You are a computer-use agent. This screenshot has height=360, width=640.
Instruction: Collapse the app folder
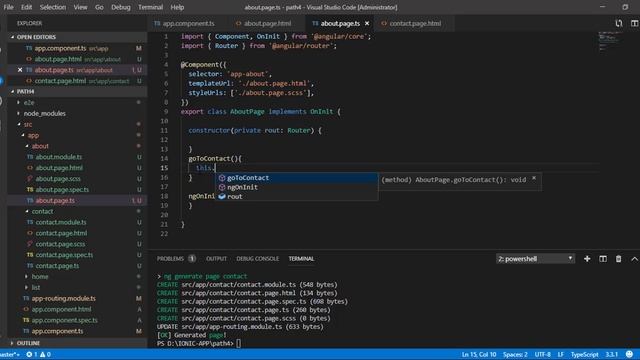pyautogui.click(x=33, y=135)
